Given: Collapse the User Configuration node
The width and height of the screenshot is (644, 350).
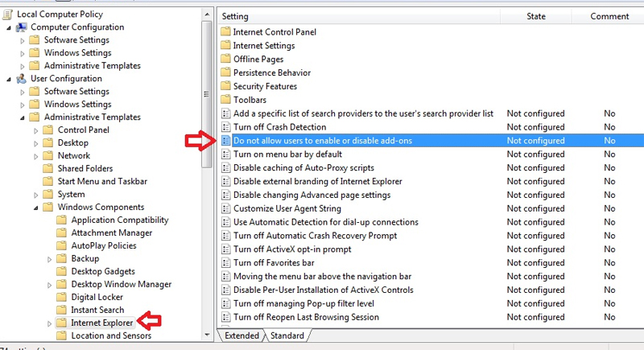Looking at the screenshot, I should (9, 79).
